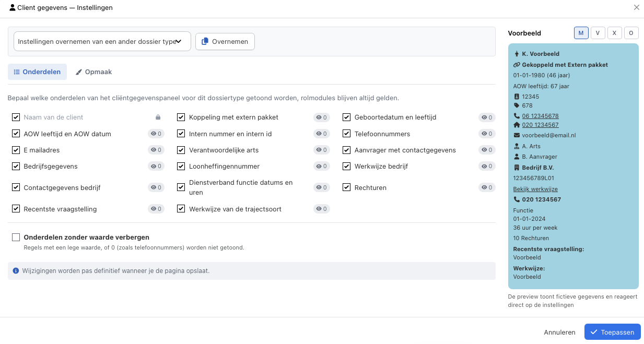Click the eye badge for Aanvrager met contactgegevens
644x344 pixels.
coord(487,150)
